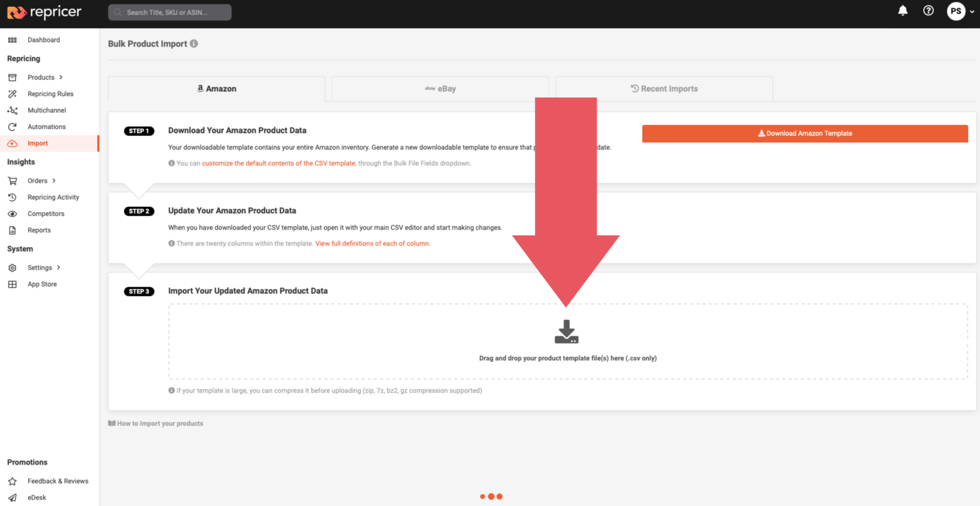
Task: Expand the Settings submenu chevron
Action: [x=58, y=268]
